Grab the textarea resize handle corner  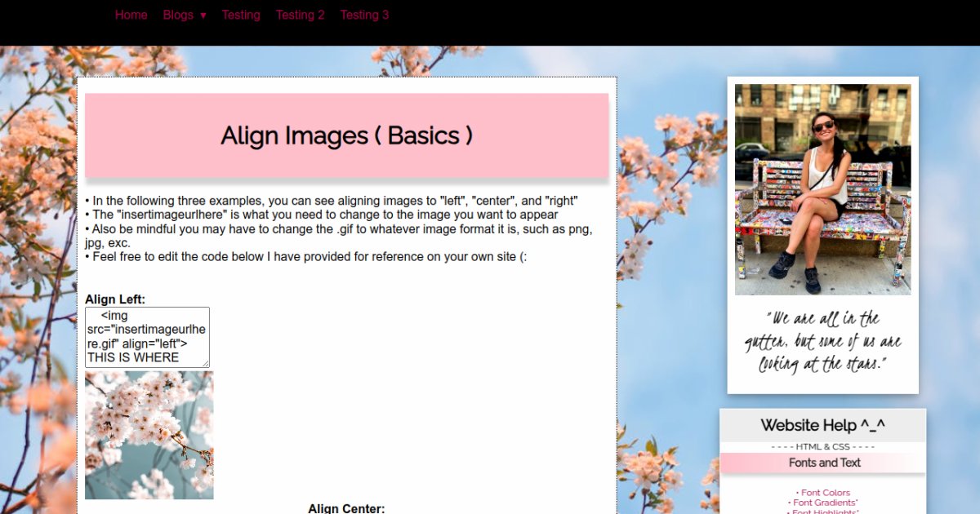206,364
